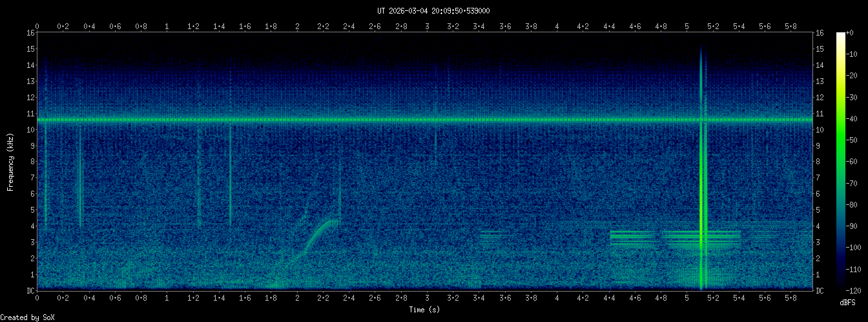This screenshot has width=868, height=322.
Task: Click the faint vertical streak near 1.5 seconds
Action: [x=230, y=175]
